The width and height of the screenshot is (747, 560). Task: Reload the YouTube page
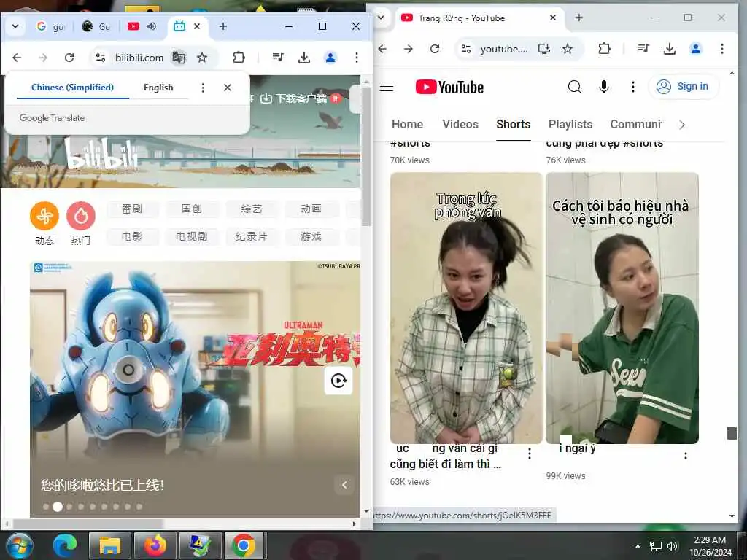435,49
